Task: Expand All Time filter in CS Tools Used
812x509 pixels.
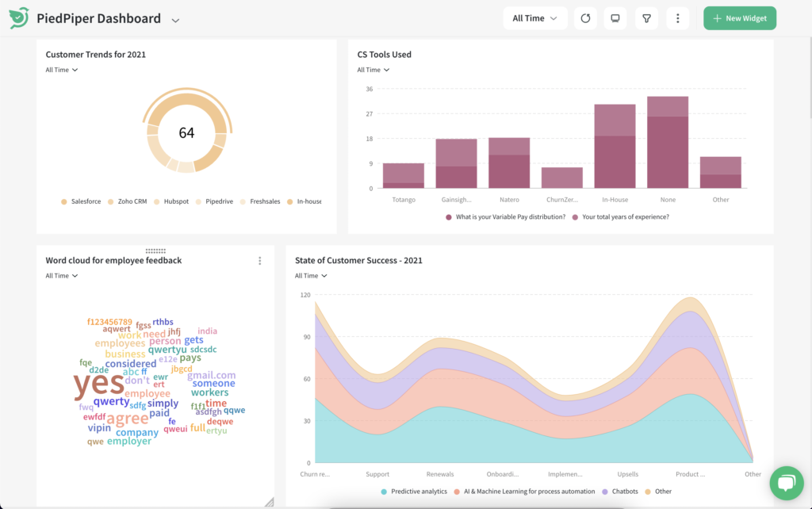Action: coord(373,70)
